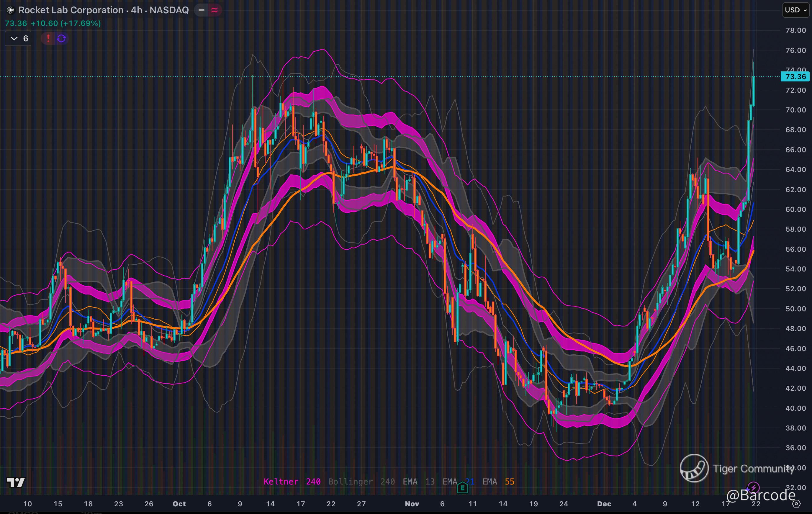Click the gray dash indicator pill
Image resolution: width=812 pixels, height=514 pixels.
click(201, 10)
